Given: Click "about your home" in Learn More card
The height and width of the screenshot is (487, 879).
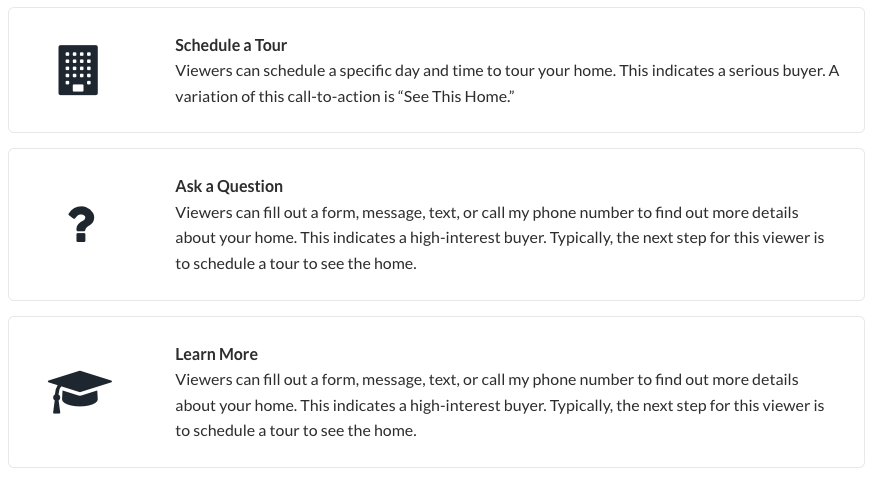Looking at the screenshot, I should click(235, 406).
